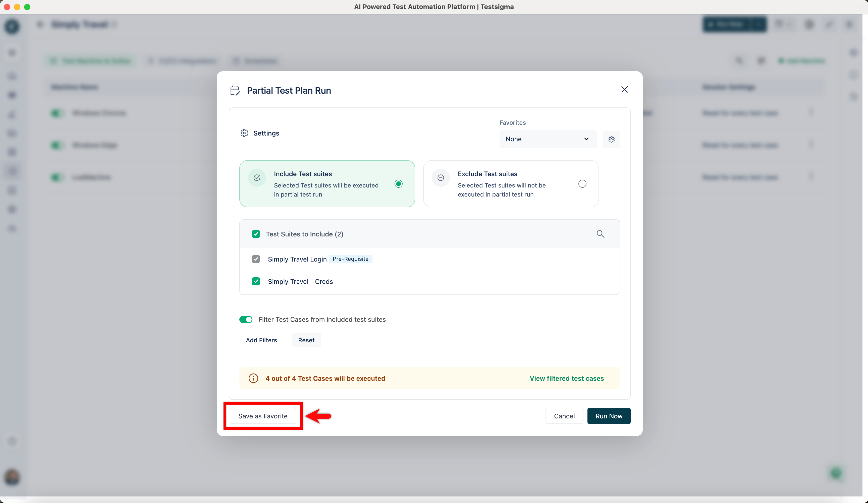Viewport: 868px width, 503px height.
Task: Click the Settings gear icon in the dialog
Action: click(x=244, y=133)
